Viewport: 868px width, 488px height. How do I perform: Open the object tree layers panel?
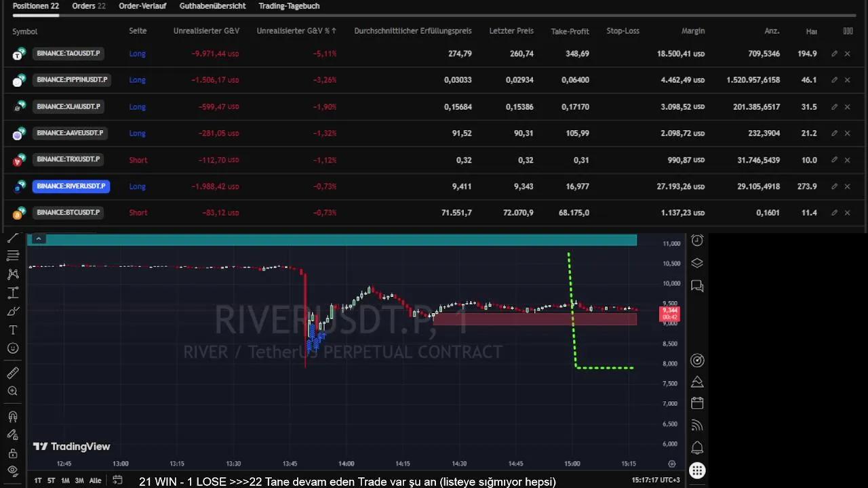[697, 264]
